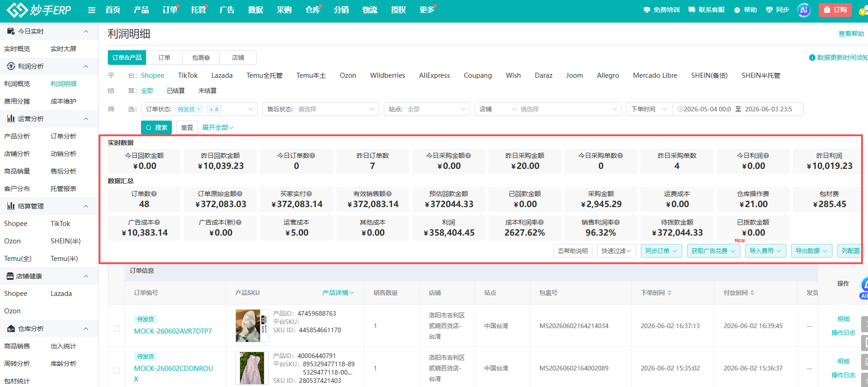The image size is (868, 387).
Task: Open order link MOCK-260602AVR7DTP7
Action: tap(173, 331)
